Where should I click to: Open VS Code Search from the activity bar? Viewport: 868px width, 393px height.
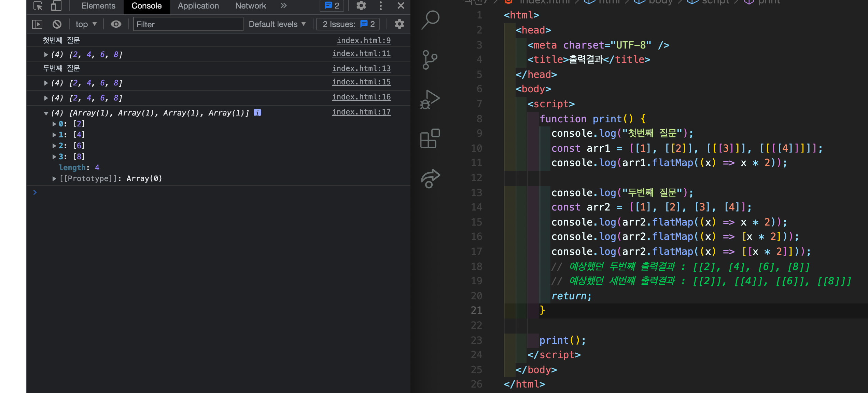pos(430,20)
